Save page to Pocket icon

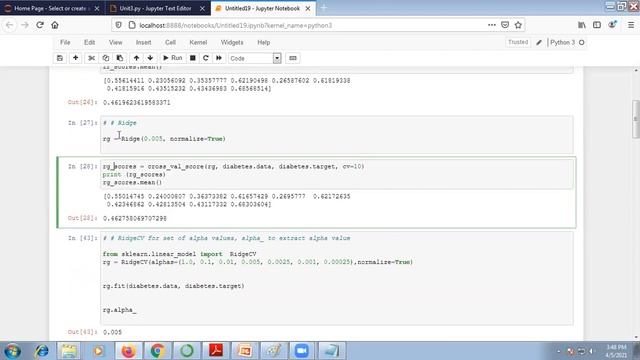pos(505,25)
